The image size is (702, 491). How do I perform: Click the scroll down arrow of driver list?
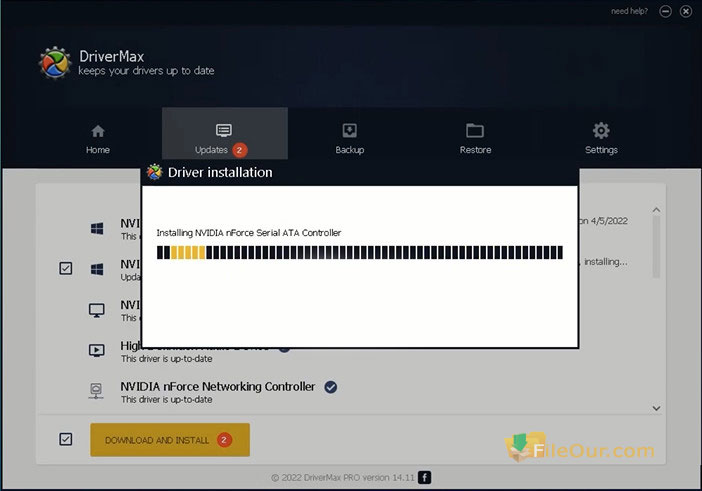coord(656,408)
